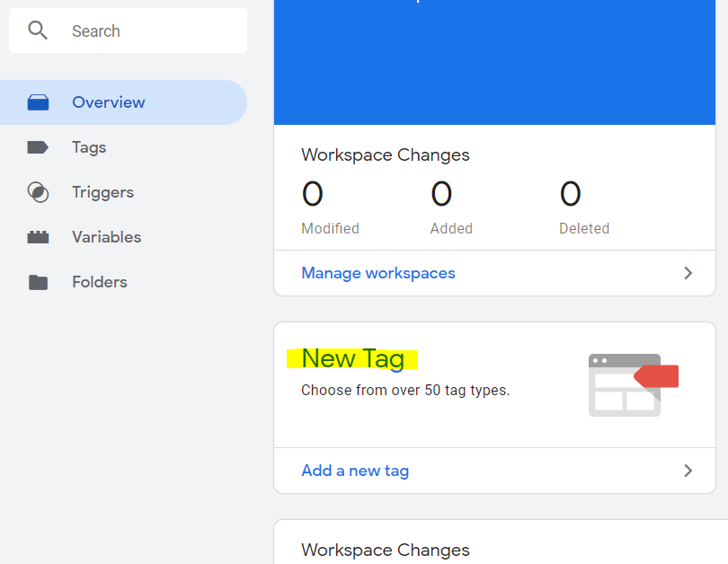Click the highlighted New Tag heading
This screenshot has height=564, width=728.
click(x=352, y=358)
